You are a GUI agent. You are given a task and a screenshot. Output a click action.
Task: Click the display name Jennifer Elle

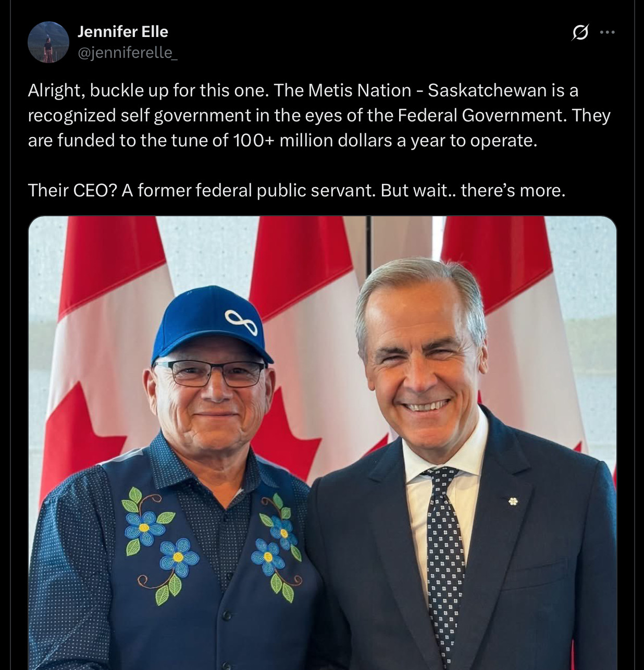pyautogui.click(x=122, y=32)
